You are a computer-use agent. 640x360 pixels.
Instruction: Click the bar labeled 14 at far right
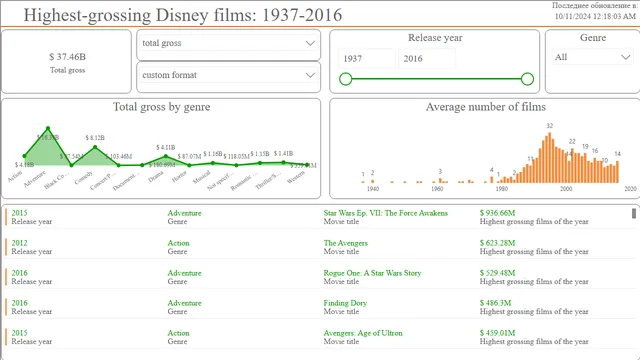(x=618, y=171)
